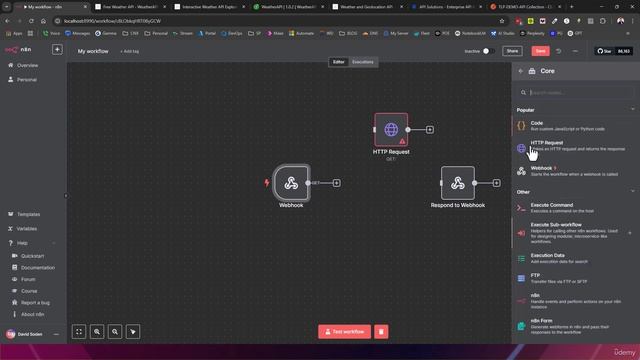640x360 pixels.
Task: Click the browser reload button
Action: coord(31,21)
